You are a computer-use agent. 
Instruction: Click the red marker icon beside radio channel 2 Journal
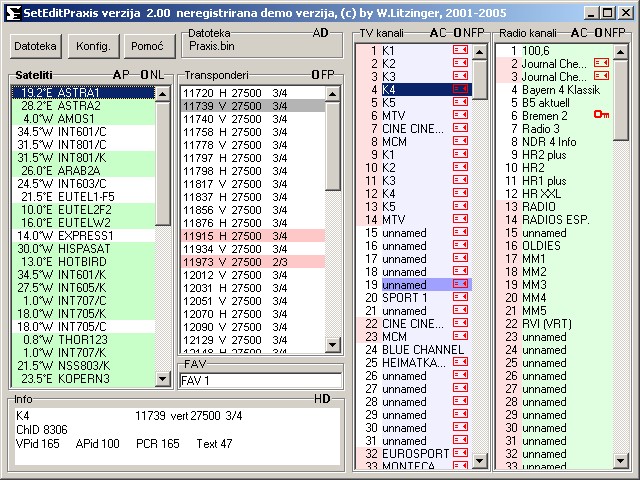pyautogui.click(x=601, y=62)
